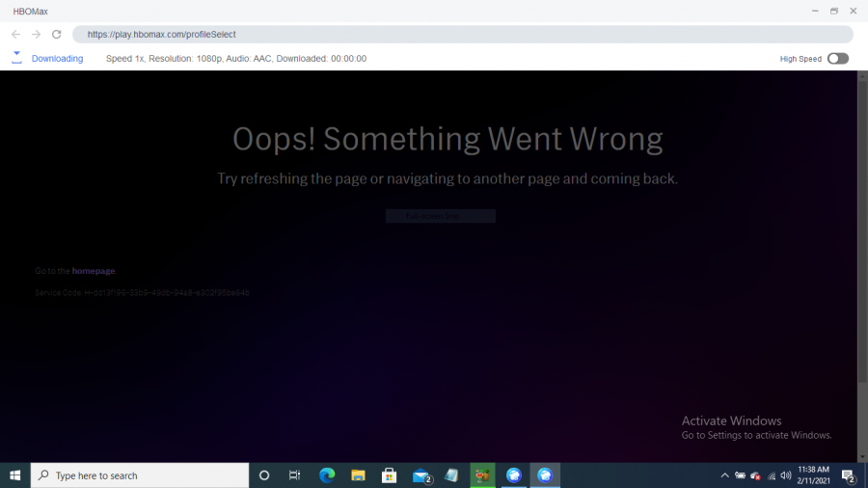Restore down the HBOMax window
The width and height of the screenshot is (868, 488).
(833, 11)
